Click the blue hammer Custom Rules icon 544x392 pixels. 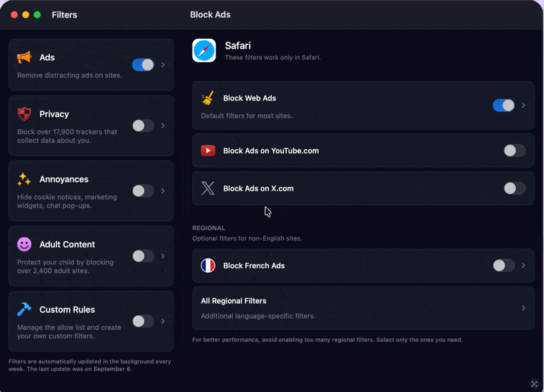coord(24,309)
